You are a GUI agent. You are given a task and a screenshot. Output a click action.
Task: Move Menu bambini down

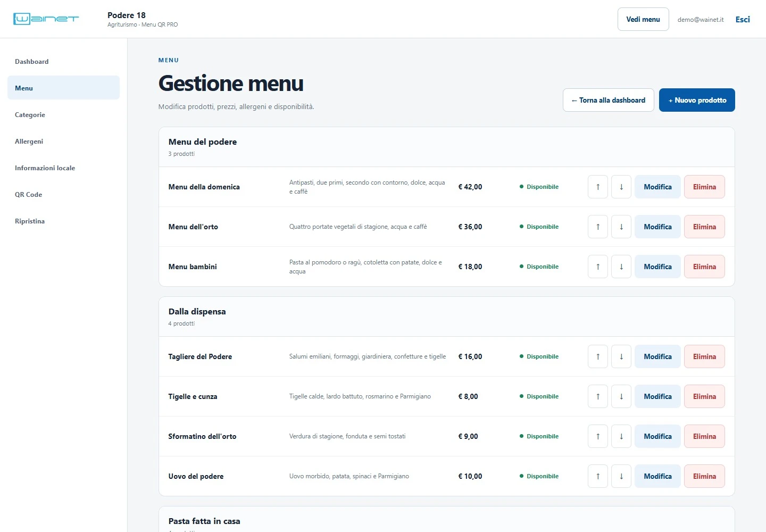click(621, 267)
